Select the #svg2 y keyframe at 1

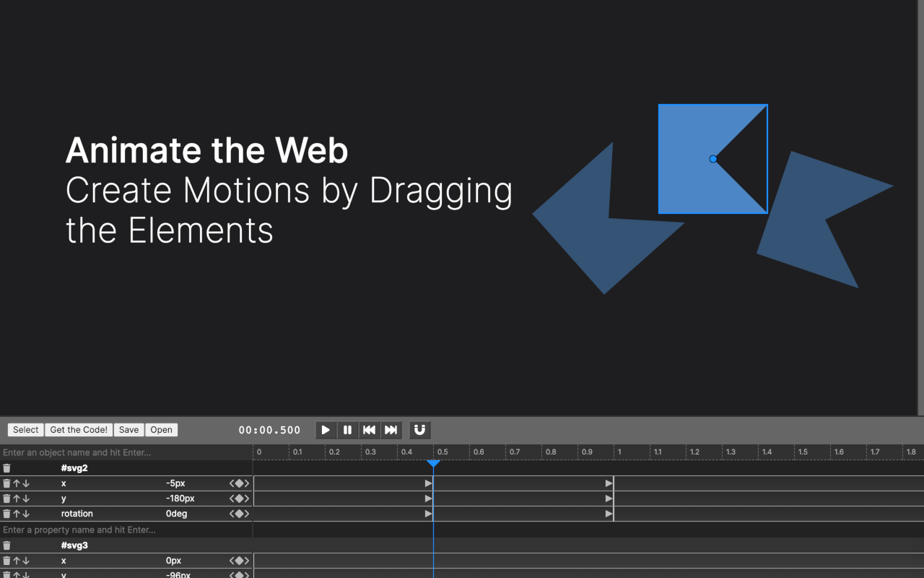click(609, 499)
